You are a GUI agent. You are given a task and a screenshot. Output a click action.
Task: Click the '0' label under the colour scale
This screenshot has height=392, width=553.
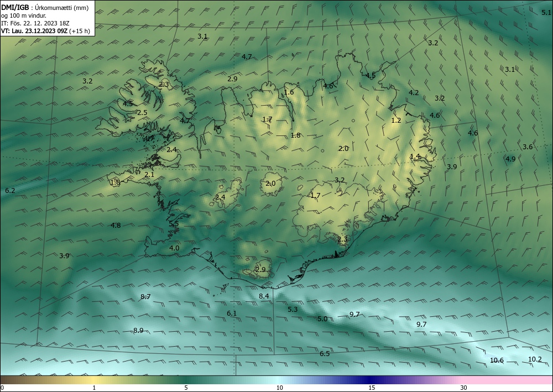point(2,388)
